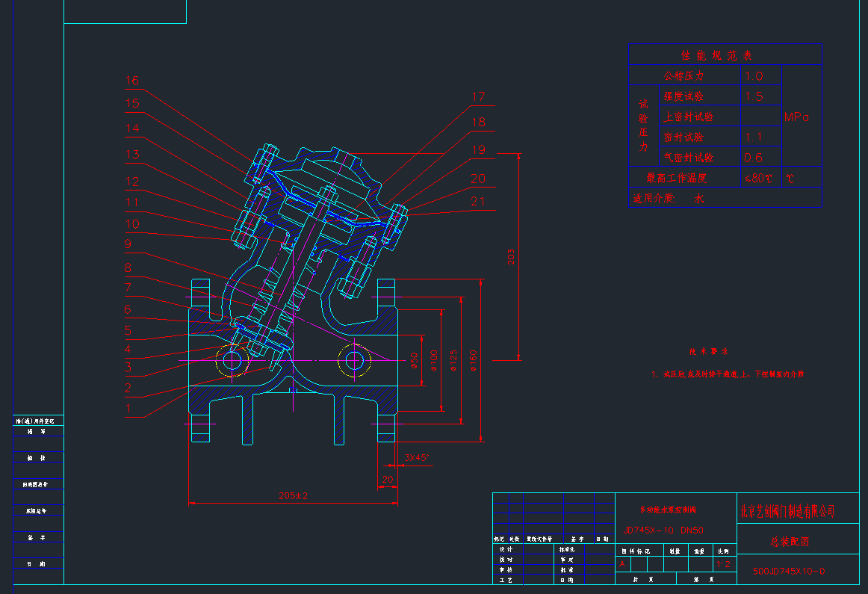The height and width of the screenshot is (594, 868).
Task: Select the 公称压力 value 1.0 cell
Action: (753, 76)
